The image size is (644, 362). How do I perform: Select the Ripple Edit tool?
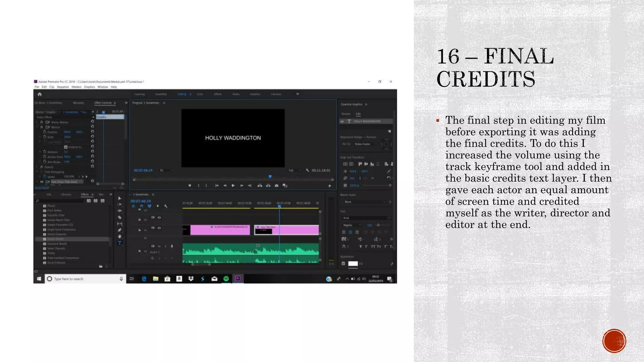coord(119,211)
